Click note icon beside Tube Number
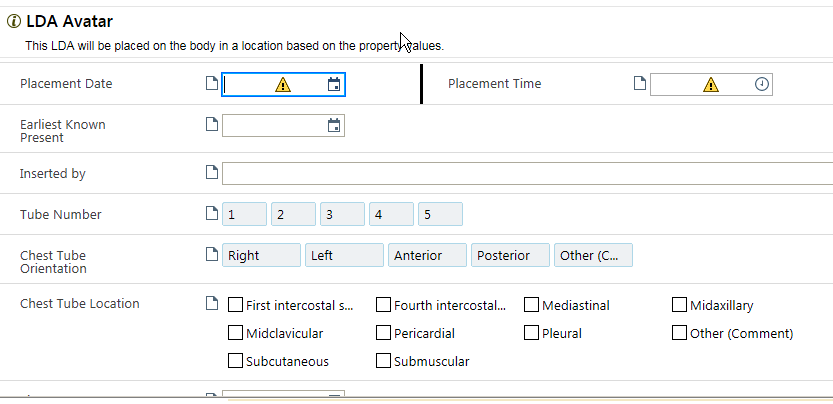This screenshot has width=833, height=404. (212, 213)
